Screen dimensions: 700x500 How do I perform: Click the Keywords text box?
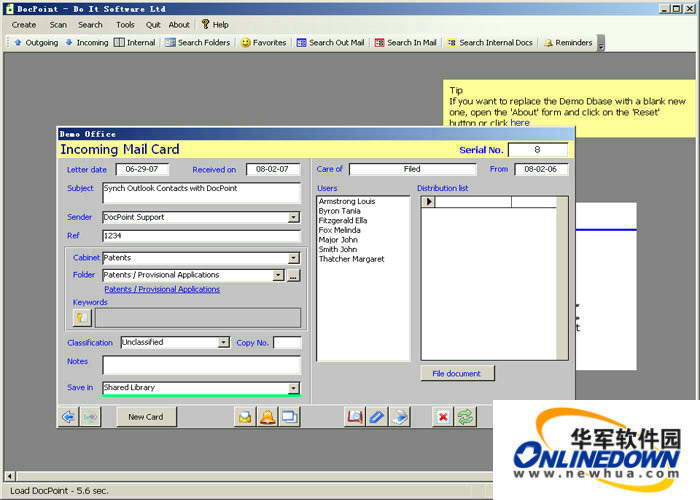[198, 318]
